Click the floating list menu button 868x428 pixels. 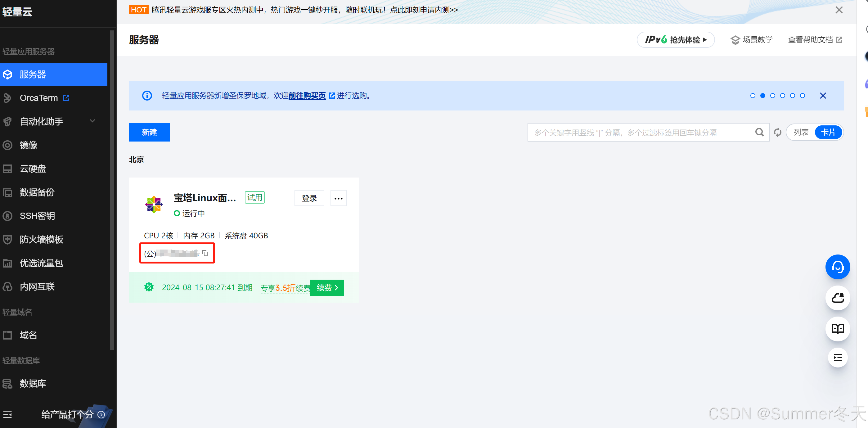(838, 358)
